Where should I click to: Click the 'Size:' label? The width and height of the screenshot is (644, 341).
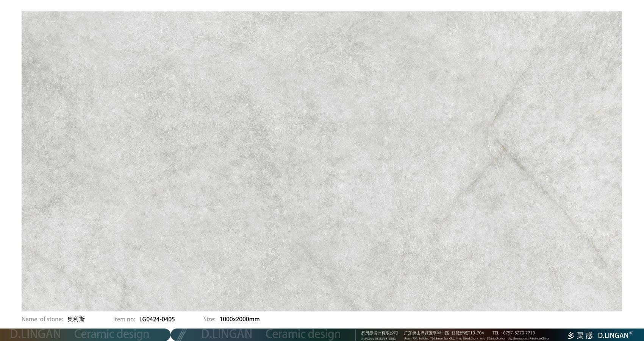point(209,319)
